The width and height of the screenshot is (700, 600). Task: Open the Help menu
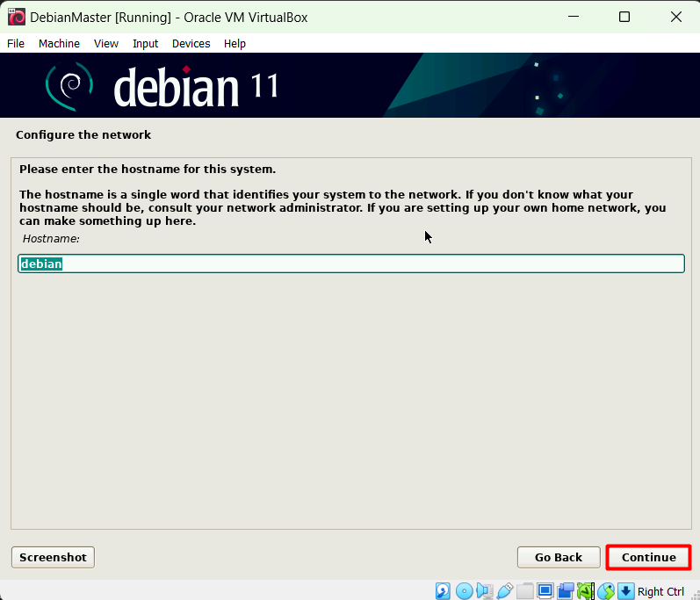[x=235, y=44]
